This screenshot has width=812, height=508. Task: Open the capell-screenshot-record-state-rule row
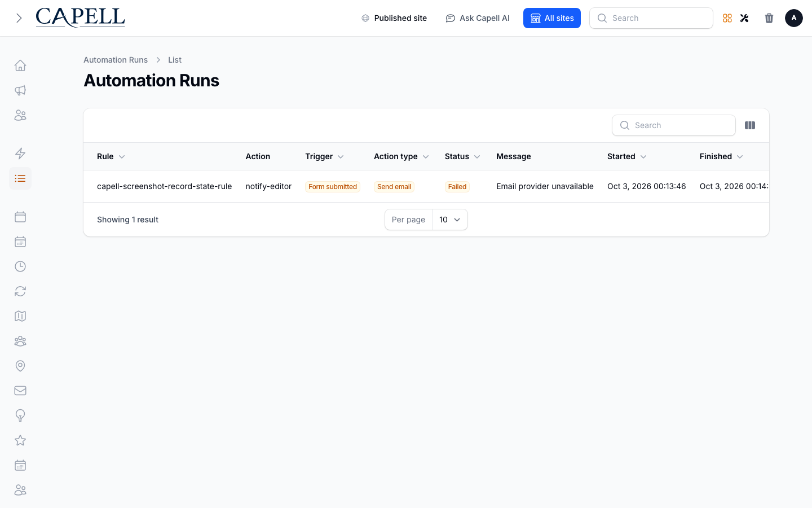[x=426, y=186]
